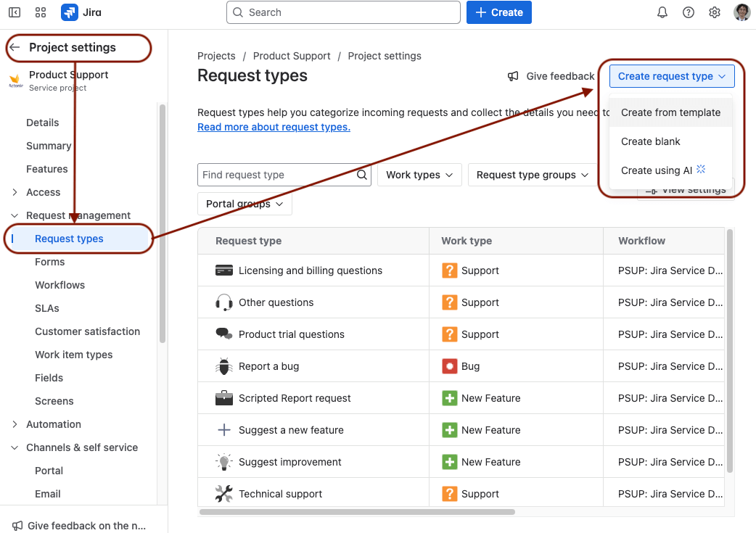Click the green New Feature icon in Scripted Report row

point(449,398)
